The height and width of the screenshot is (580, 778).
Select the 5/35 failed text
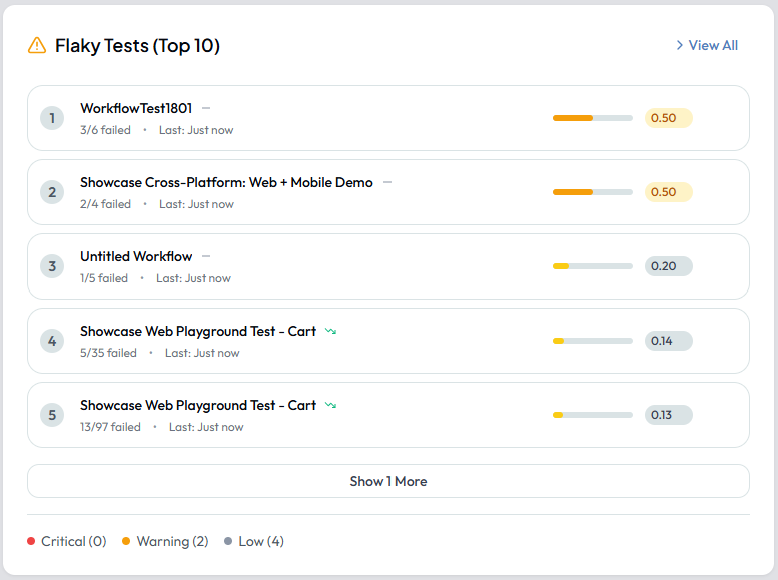[x=108, y=353]
